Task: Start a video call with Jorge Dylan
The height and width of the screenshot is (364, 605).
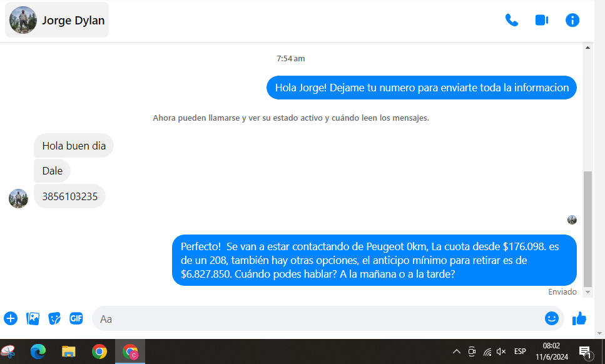Action: [x=542, y=20]
